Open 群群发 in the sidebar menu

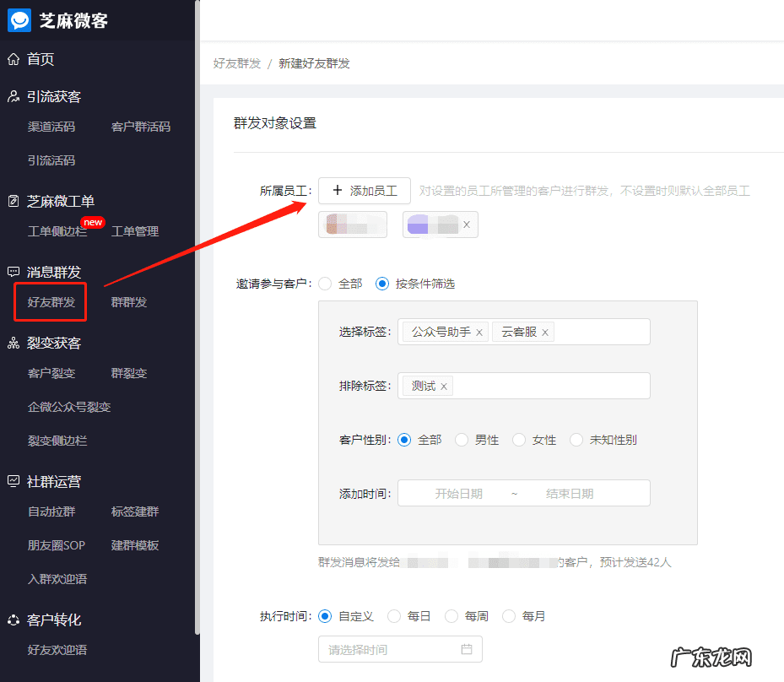(128, 302)
